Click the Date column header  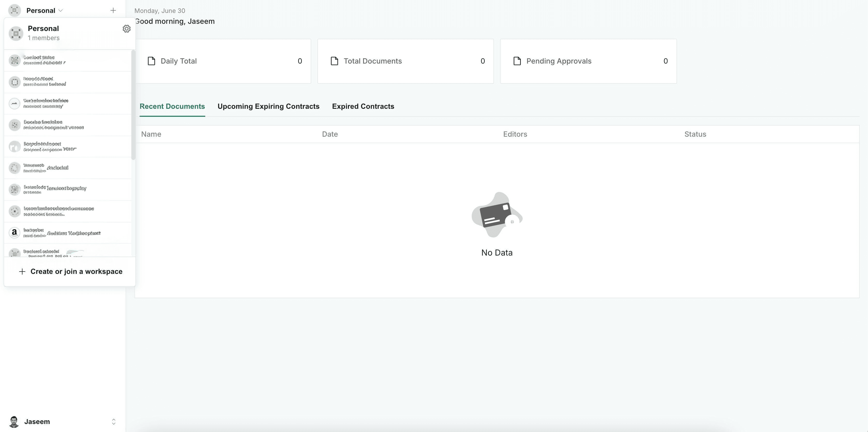point(330,134)
